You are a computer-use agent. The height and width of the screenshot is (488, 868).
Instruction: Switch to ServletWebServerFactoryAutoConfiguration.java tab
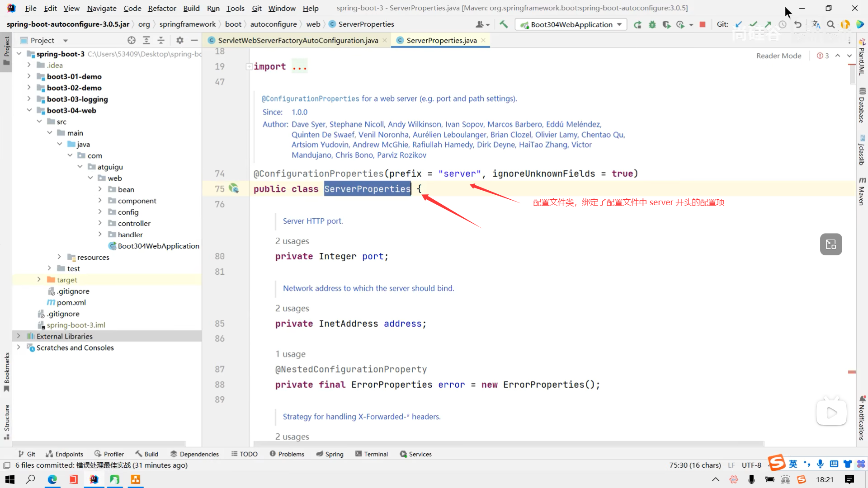(297, 40)
